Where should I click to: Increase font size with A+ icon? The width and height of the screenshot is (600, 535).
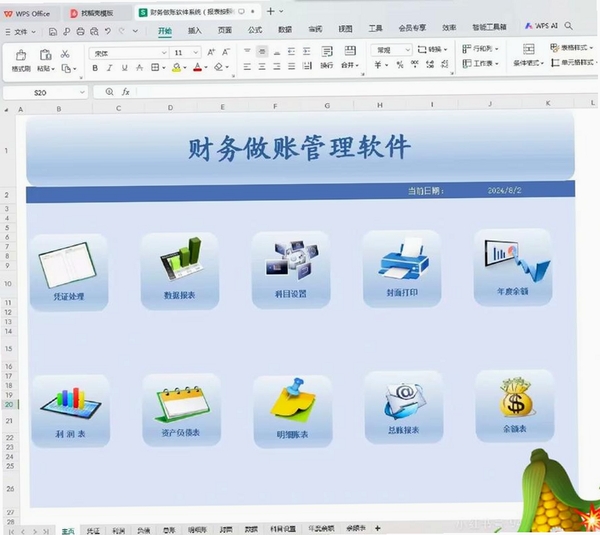[x=211, y=52]
